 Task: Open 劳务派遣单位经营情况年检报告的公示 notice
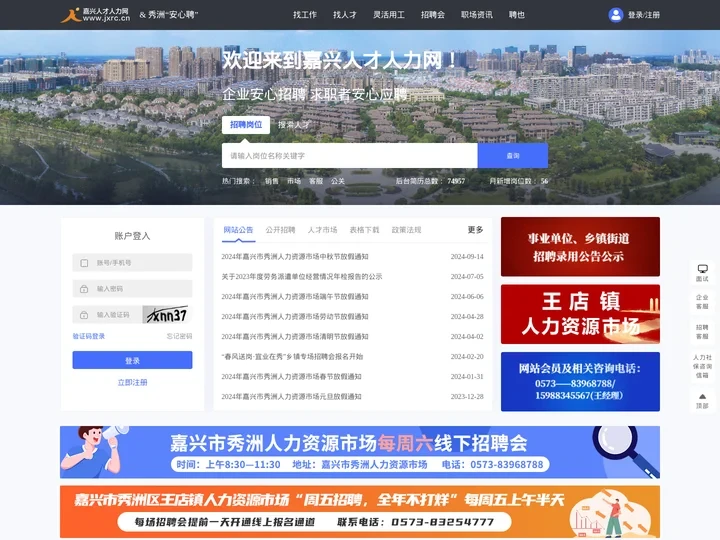point(302,276)
